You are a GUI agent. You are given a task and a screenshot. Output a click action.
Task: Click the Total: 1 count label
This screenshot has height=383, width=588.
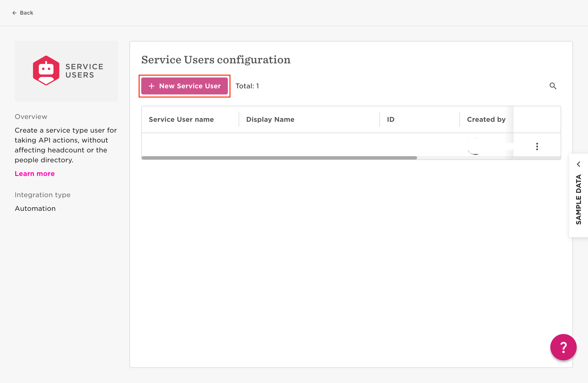pos(247,86)
